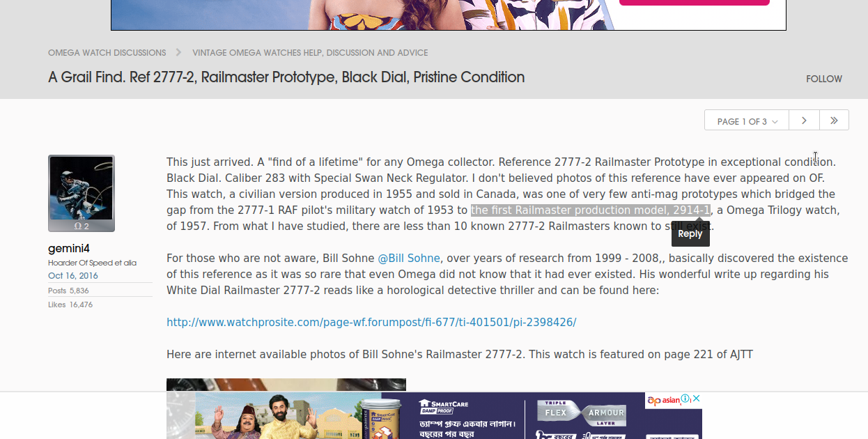Open the watchprosite.com forum post link
The width and height of the screenshot is (868, 439).
click(x=371, y=322)
